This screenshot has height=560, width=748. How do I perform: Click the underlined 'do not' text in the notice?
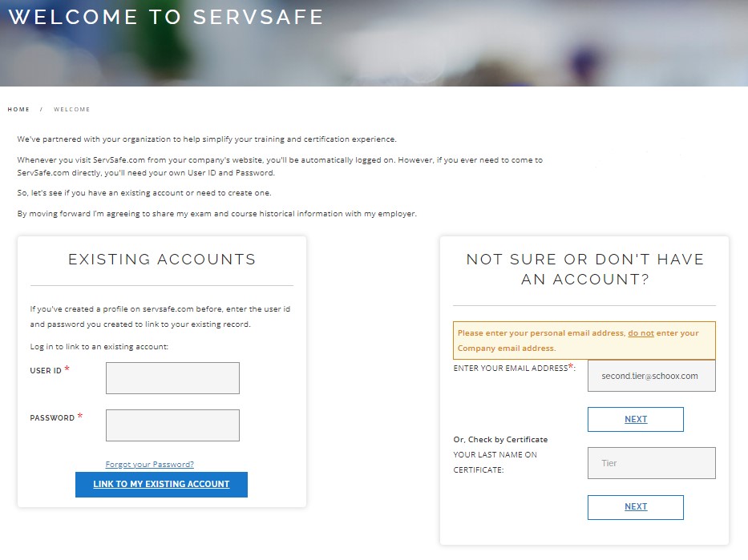point(641,333)
